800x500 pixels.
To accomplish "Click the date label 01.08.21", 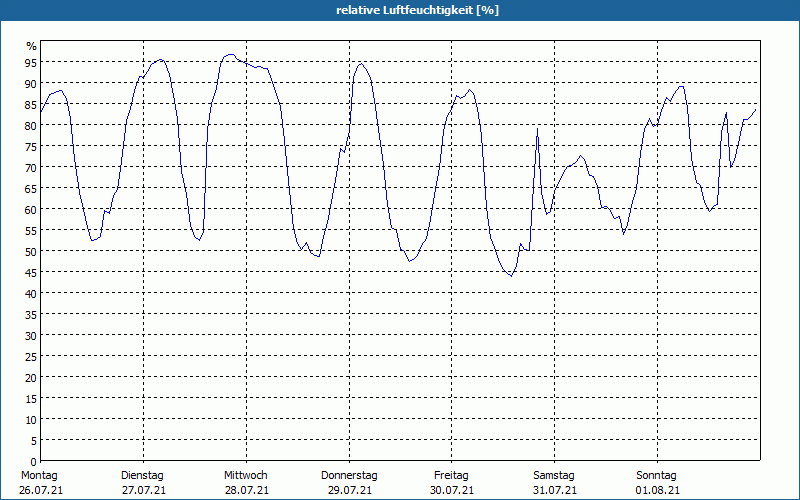I will coord(657,490).
